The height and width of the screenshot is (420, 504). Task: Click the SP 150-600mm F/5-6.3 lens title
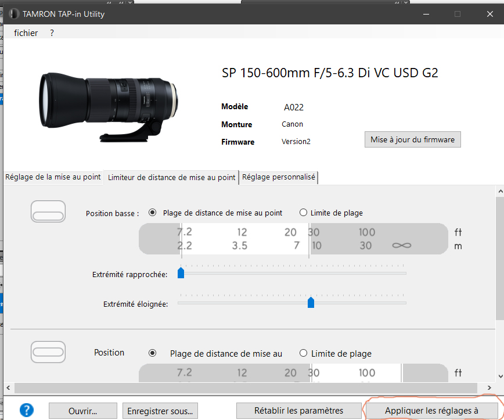click(330, 73)
